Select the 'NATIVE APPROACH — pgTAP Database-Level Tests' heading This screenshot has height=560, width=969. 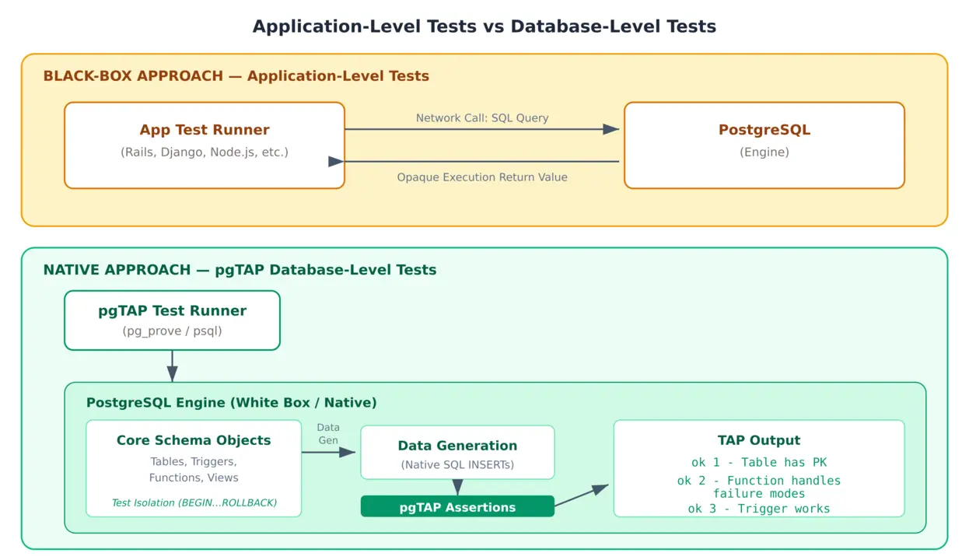pyautogui.click(x=240, y=270)
